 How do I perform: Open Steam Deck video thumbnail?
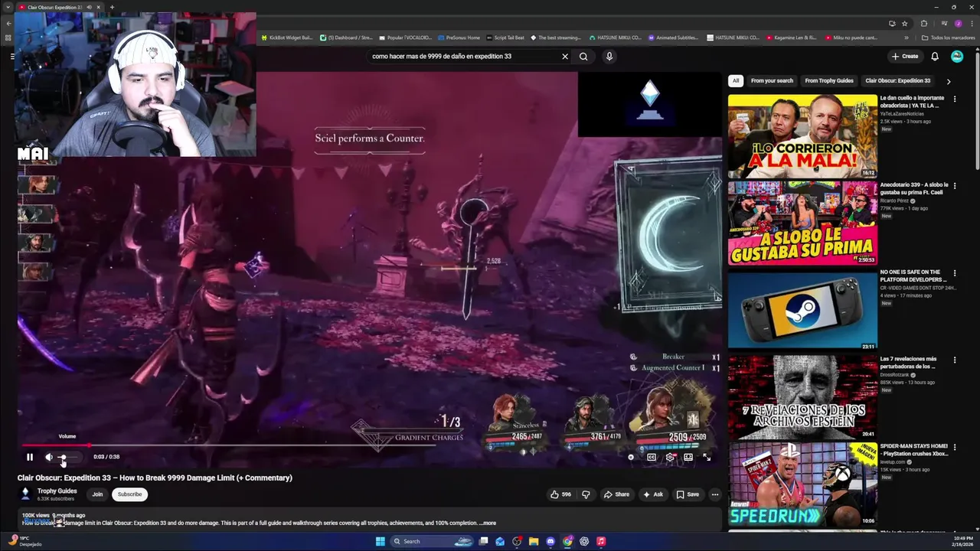(x=802, y=310)
